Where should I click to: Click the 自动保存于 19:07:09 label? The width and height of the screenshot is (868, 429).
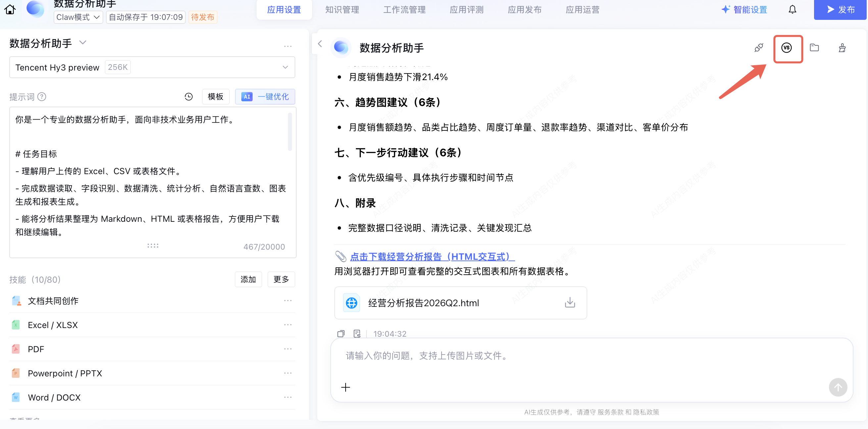click(x=146, y=17)
